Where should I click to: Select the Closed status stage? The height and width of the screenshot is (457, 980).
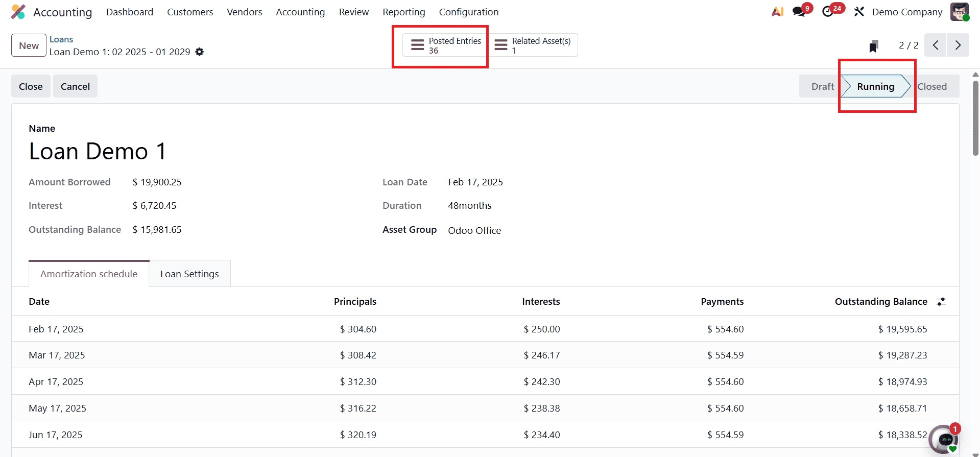(933, 86)
